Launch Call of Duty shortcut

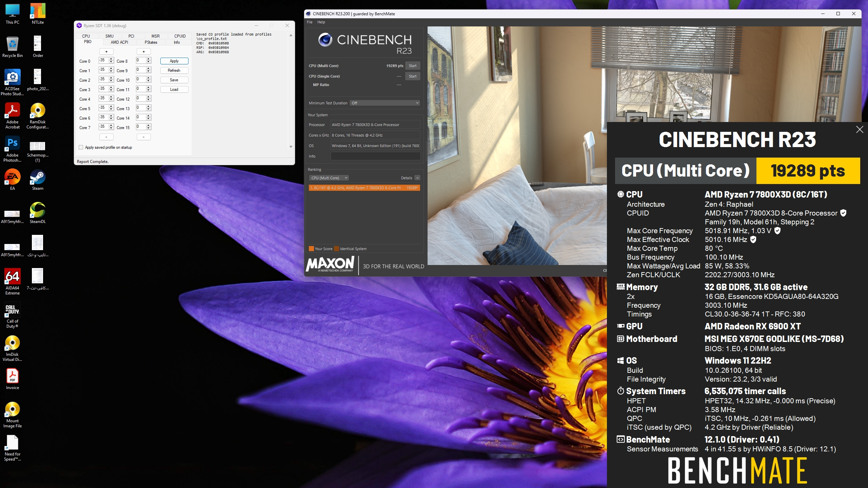point(13,315)
